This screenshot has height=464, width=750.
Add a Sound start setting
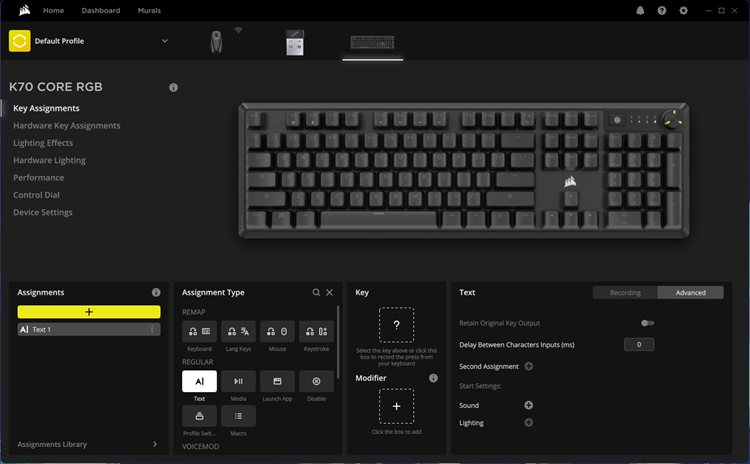click(x=529, y=406)
